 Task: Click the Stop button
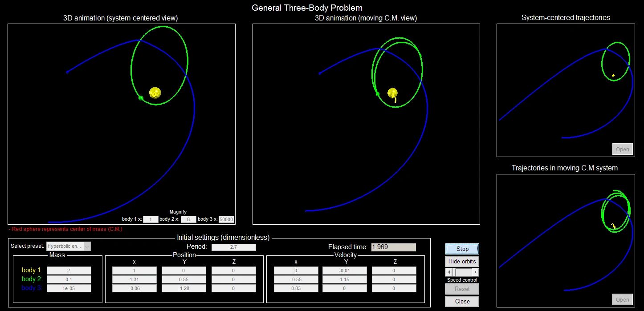pyautogui.click(x=462, y=249)
